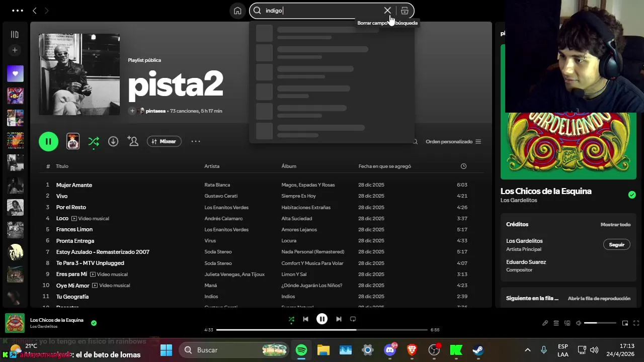This screenshot has width=644, height=362.
Task: Sort by Fecha en que se agregó
Action: click(x=384, y=166)
